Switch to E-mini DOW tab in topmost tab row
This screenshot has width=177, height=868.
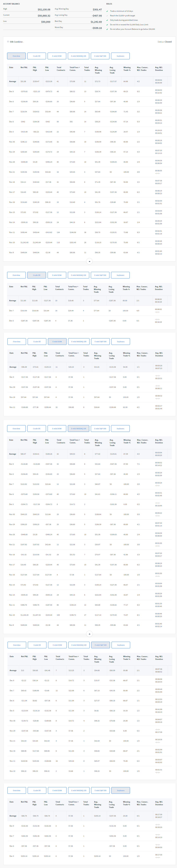click(x=57, y=56)
